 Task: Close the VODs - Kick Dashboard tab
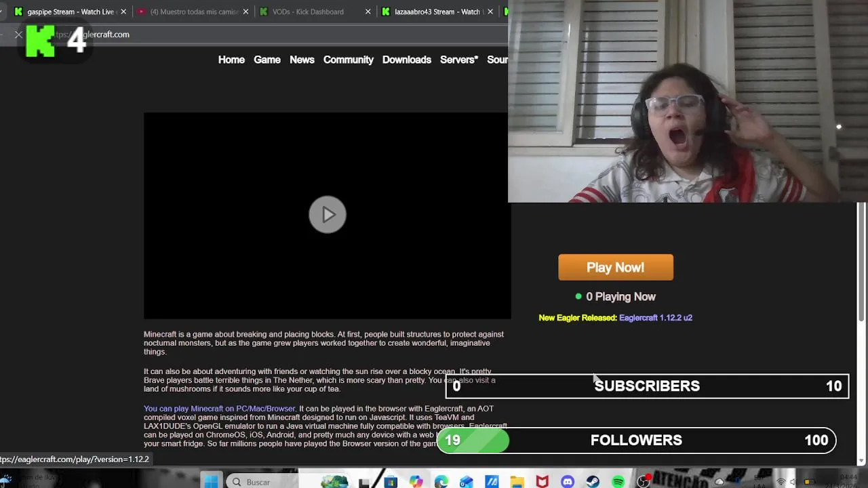(368, 12)
